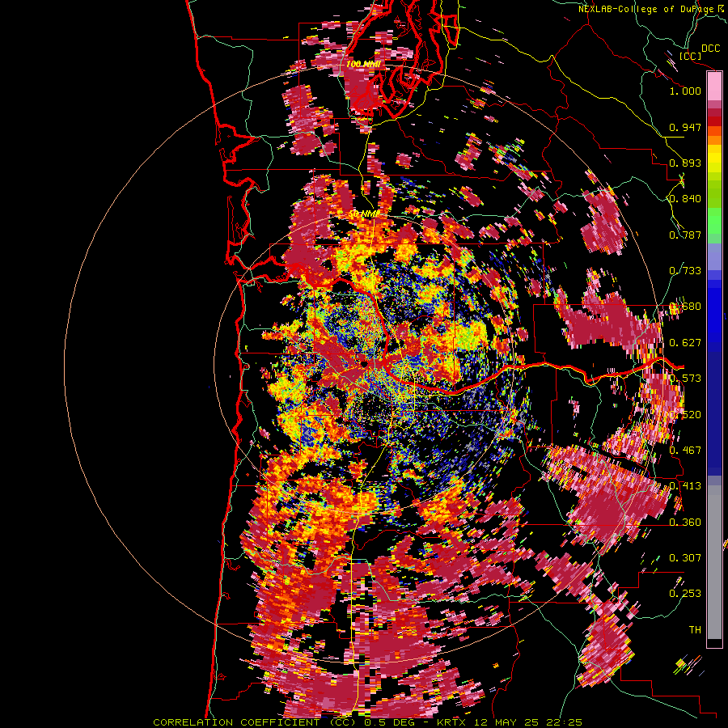
Task: Pick the gray color bar segment
Action: tap(714, 562)
